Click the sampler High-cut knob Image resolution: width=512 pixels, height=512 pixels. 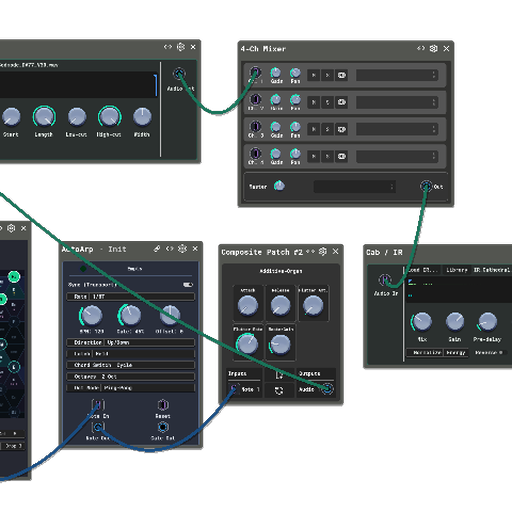click(x=109, y=117)
